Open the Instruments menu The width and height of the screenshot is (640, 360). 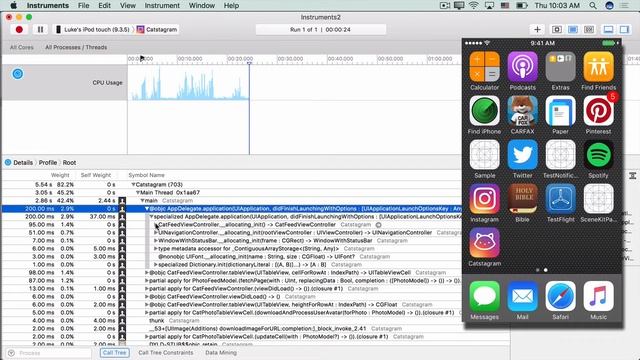pos(48,5)
